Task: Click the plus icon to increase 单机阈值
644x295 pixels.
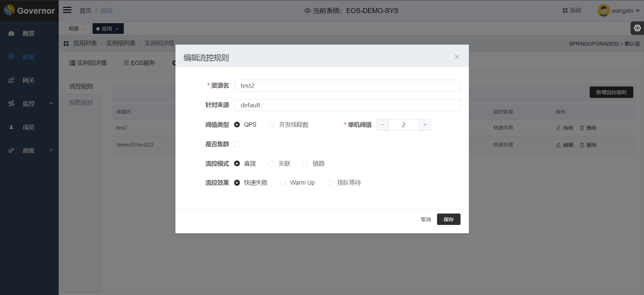Action: (425, 125)
